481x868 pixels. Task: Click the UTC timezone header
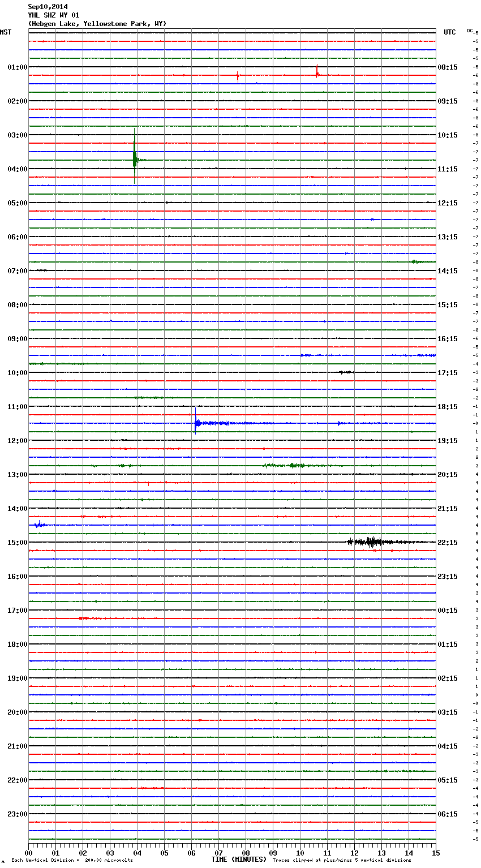449,32
